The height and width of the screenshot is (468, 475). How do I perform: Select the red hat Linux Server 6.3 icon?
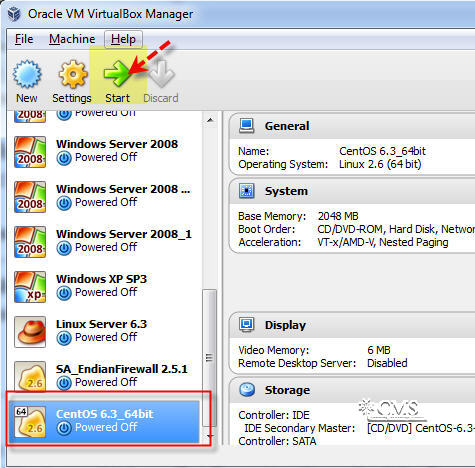[x=30, y=332]
